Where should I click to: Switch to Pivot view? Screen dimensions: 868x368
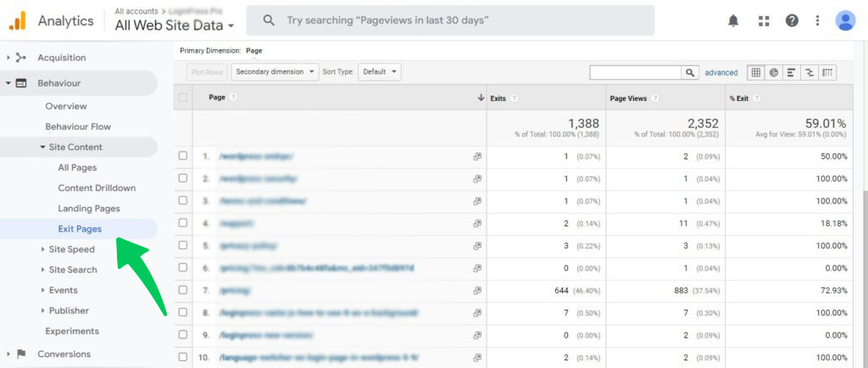coord(827,72)
